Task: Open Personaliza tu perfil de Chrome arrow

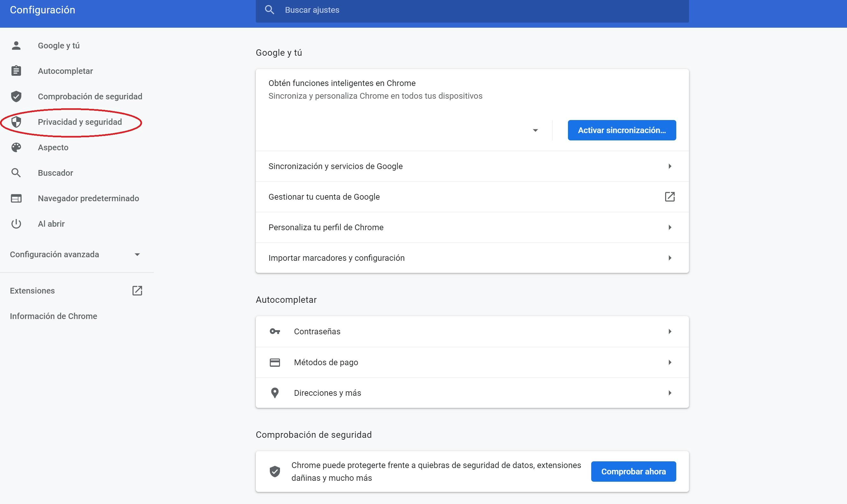Action: pyautogui.click(x=670, y=227)
